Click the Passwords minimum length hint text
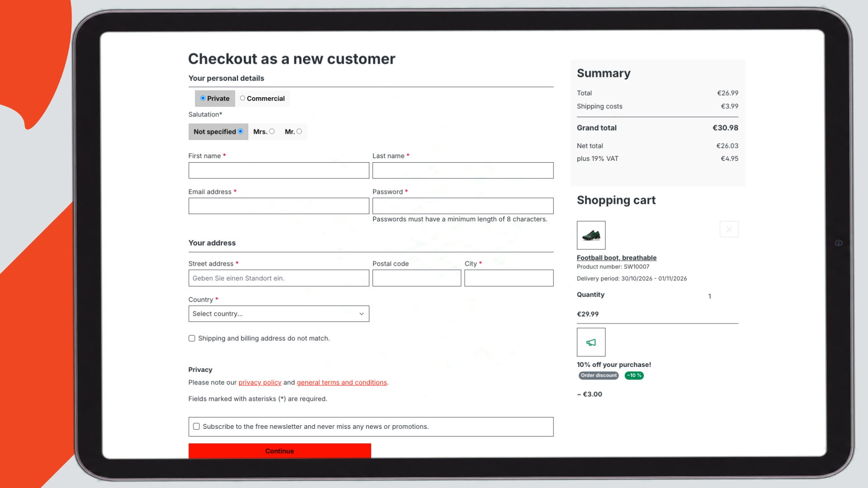Viewport: 868px width, 488px height. click(460, 219)
